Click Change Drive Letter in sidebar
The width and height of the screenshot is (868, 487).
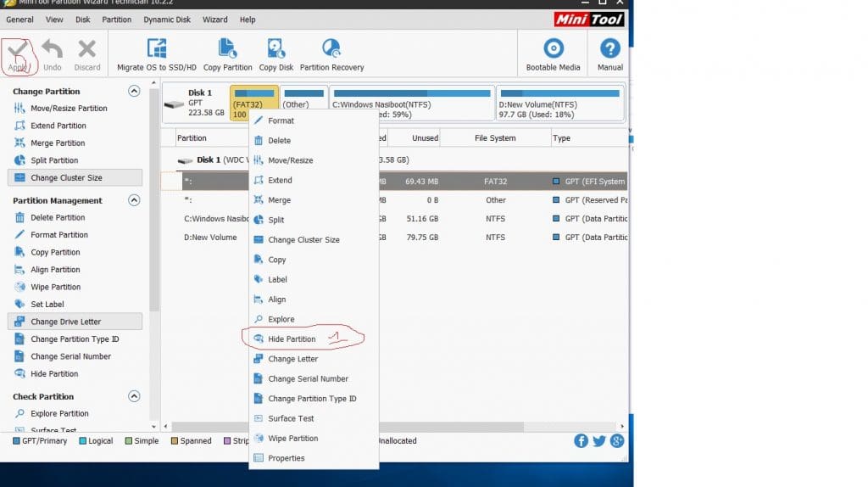pyautogui.click(x=66, y=322)
